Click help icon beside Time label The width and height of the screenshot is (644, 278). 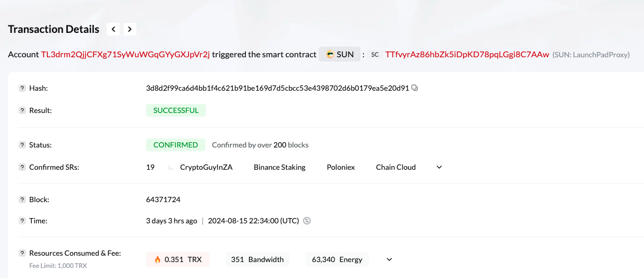22,221
